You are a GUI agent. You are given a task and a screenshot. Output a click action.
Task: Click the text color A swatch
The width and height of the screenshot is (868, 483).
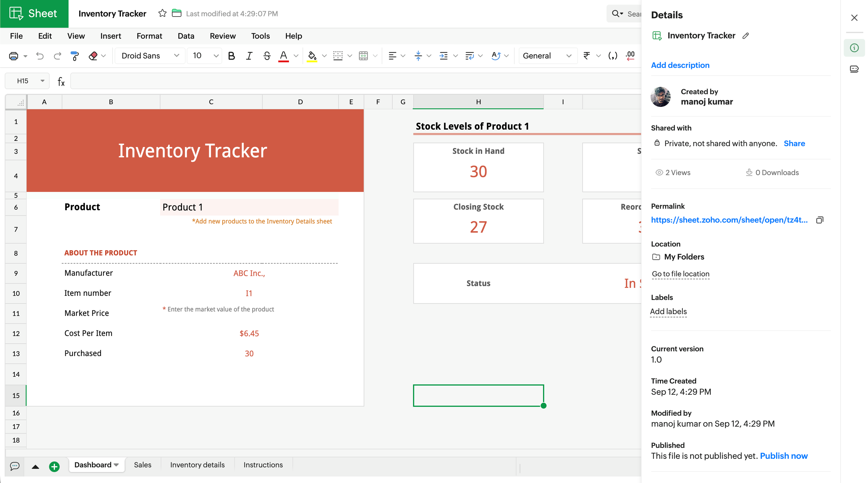click(x=283, y=56)
